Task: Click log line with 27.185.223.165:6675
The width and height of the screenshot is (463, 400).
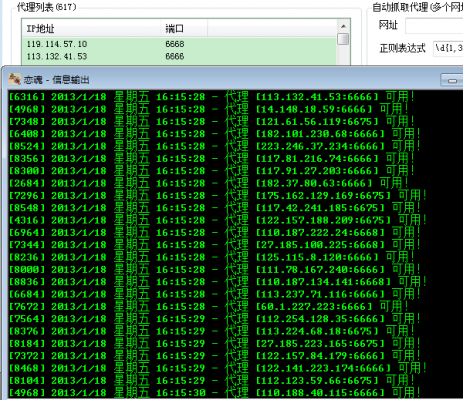Action: click(215, 344)
